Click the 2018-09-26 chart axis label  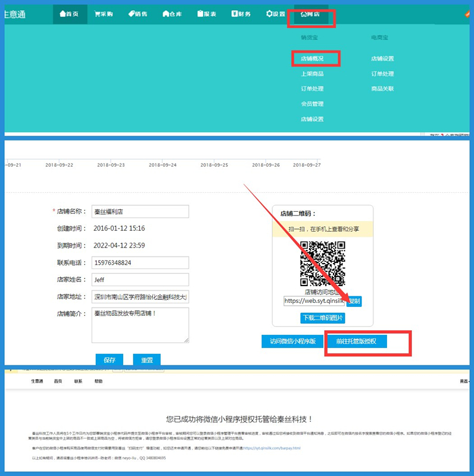(266, 165)
